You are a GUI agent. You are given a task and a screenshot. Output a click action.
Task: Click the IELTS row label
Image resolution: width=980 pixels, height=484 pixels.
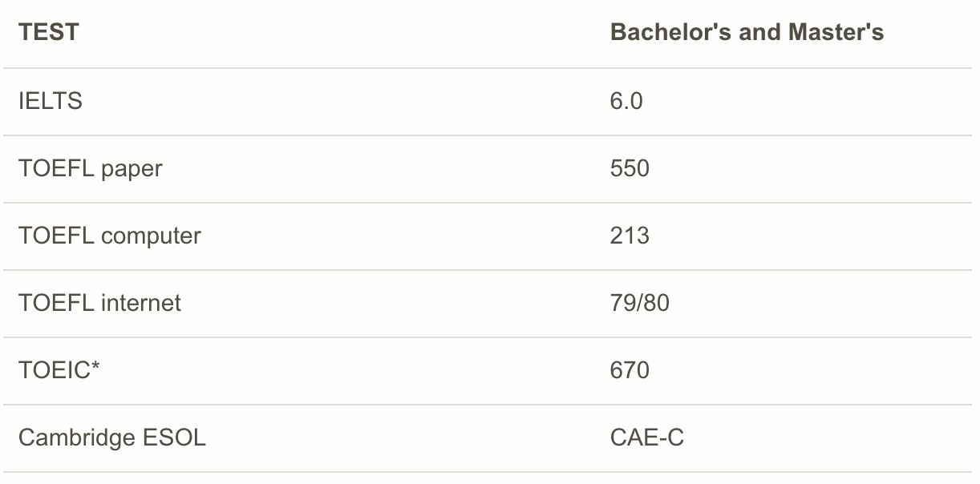coord(50,101)
